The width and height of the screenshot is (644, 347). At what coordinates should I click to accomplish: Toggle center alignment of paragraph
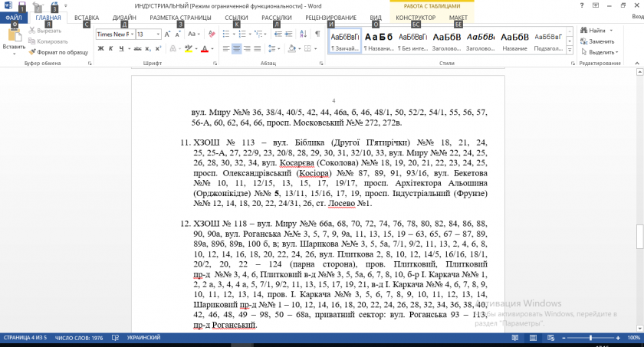(x=236, y=49)
